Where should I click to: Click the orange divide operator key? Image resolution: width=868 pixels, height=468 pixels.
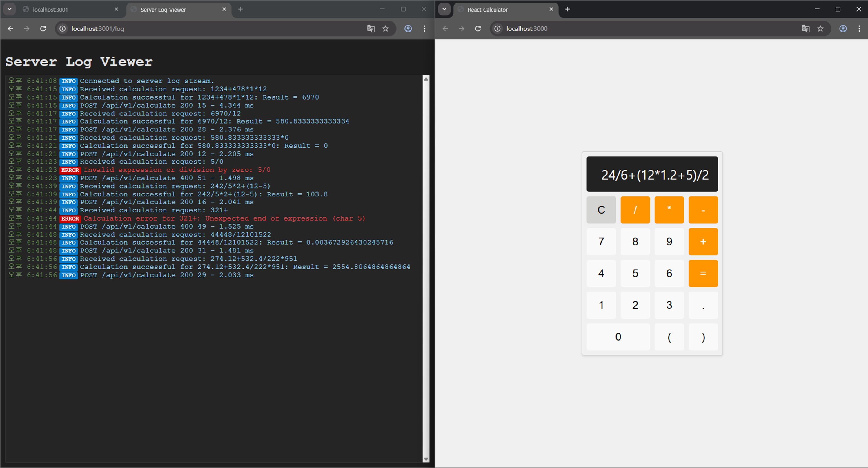pos(635,210)
